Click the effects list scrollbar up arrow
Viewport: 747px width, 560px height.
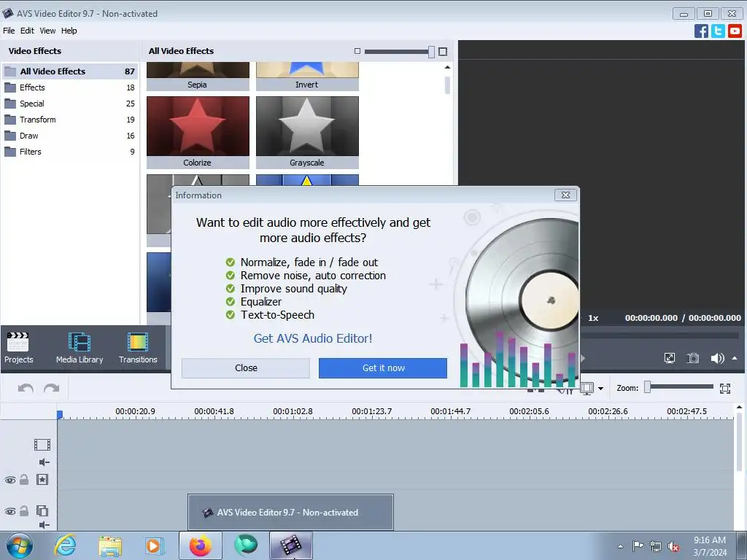click(x=447, y=68)
